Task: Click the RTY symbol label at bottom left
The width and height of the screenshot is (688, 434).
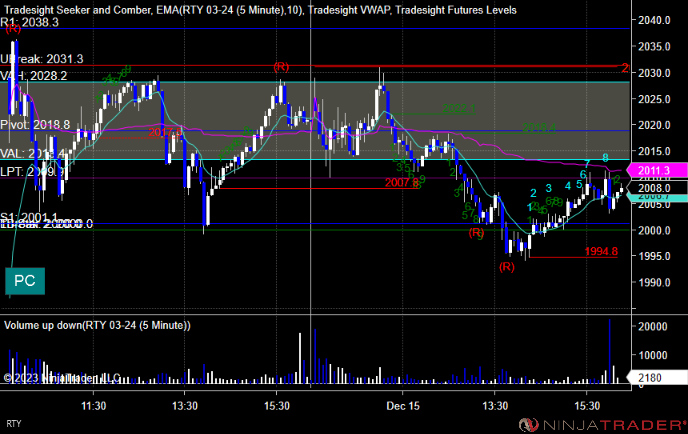Action: coord(14,424)
